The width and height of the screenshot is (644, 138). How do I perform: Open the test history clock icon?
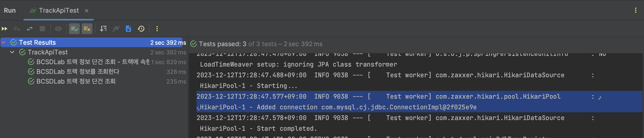click(x=141, y=29)
